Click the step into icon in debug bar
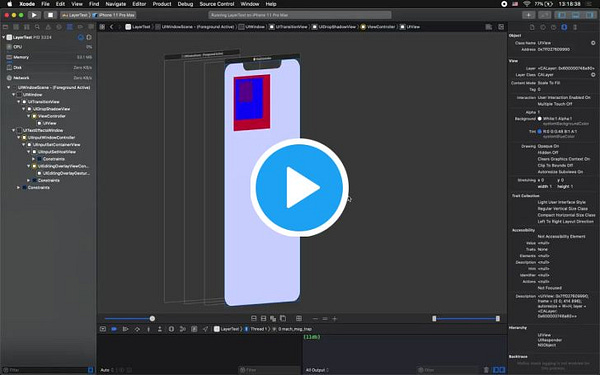Viewport: 600px width, 375px height. click(x=148, y=329)
